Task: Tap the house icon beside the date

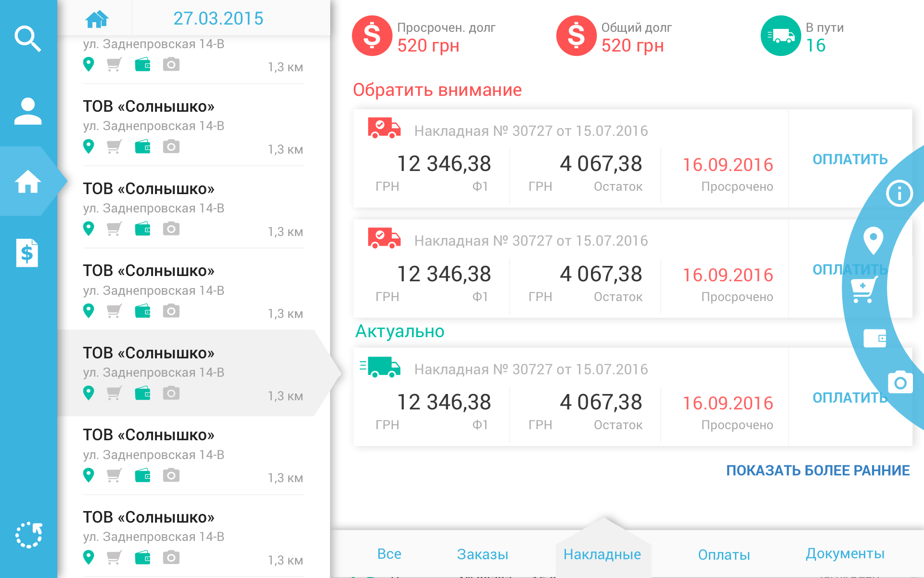Action: pos(97,19)
